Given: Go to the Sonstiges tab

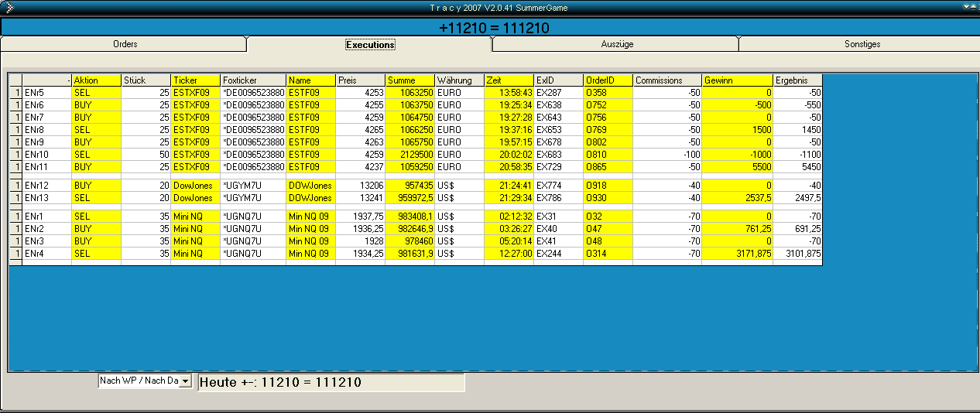Looking at the screenshot, I should coord(862,44).
